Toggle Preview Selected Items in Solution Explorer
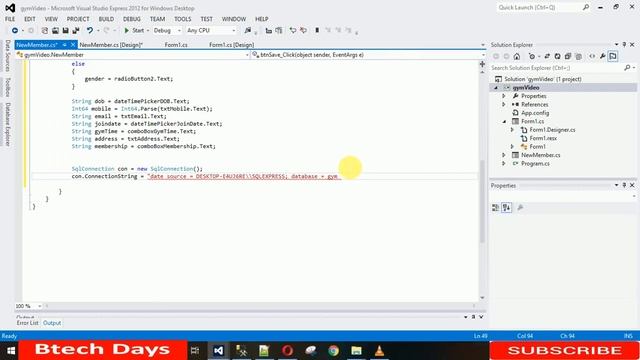 tap(613, 56)
